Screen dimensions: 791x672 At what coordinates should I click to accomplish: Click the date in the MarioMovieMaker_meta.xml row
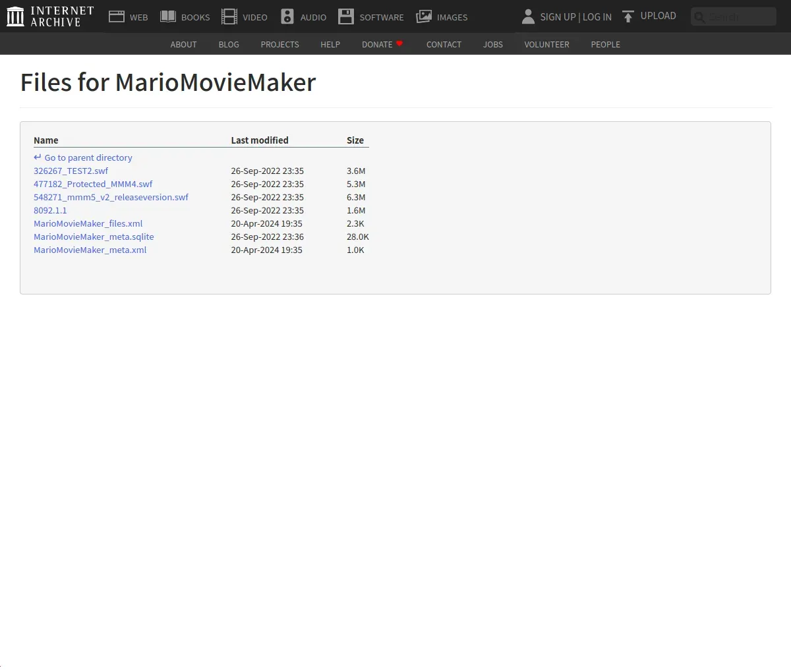click(x=266, y=250)
